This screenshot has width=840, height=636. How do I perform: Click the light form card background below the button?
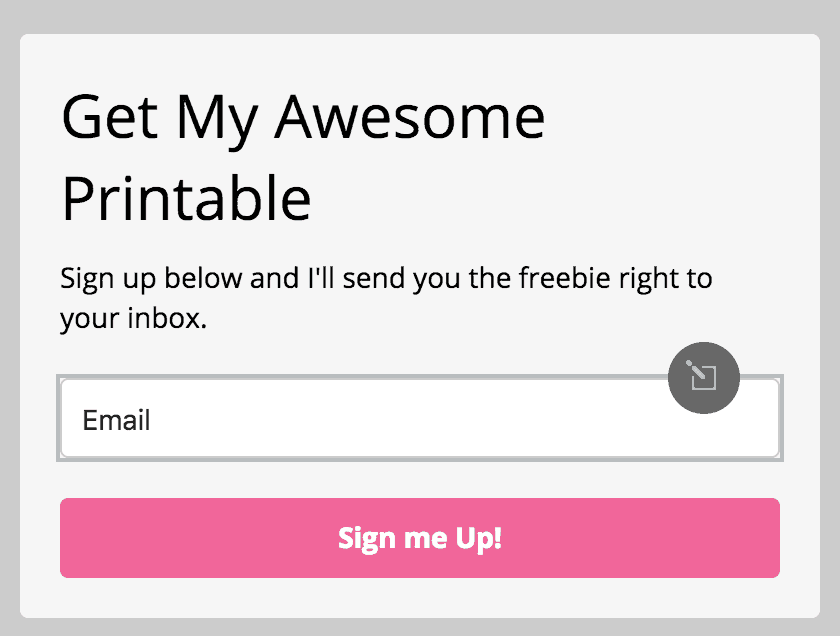[420, 597]
